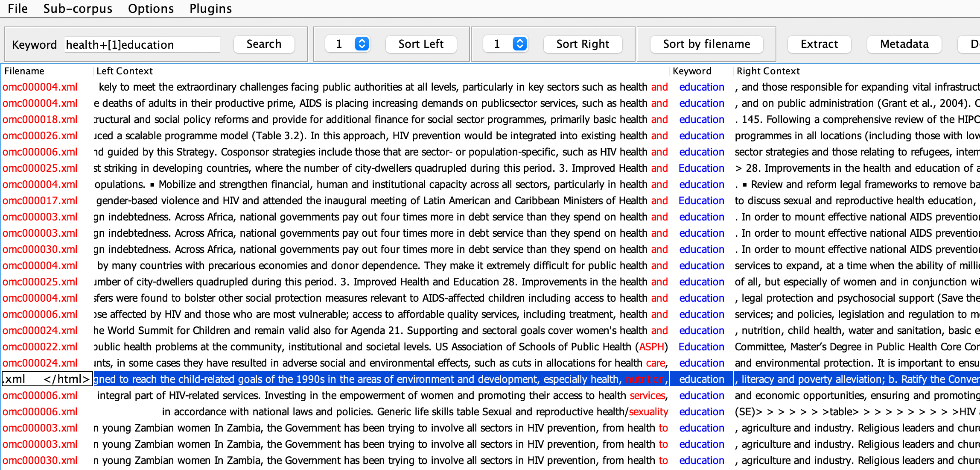
Task: Click red word 'sexuality' in left context
Action: pos(648,412)
